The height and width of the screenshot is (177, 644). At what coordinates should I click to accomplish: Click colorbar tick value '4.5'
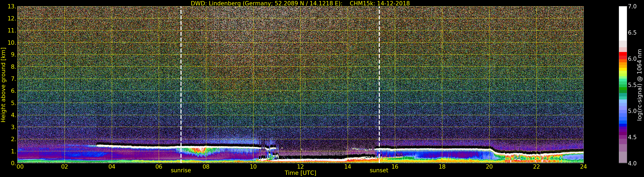click(632, 137)
